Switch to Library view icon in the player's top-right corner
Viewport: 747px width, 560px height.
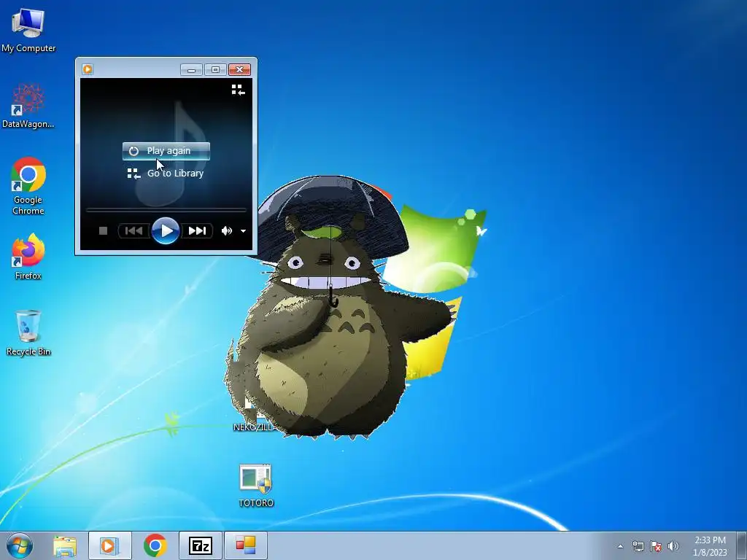point(239,90)
